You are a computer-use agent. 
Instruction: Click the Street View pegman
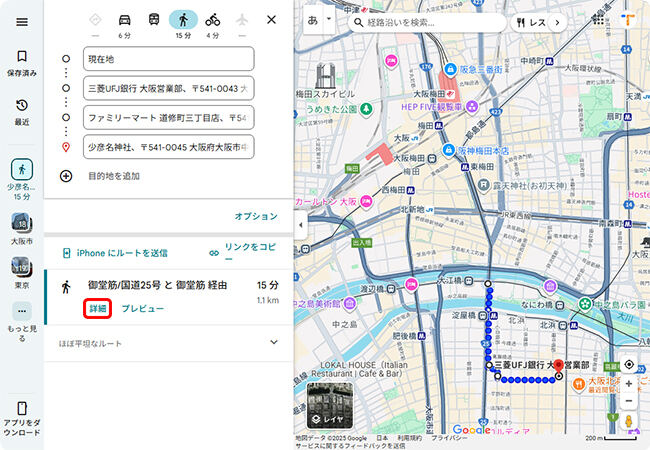point(629,421)
